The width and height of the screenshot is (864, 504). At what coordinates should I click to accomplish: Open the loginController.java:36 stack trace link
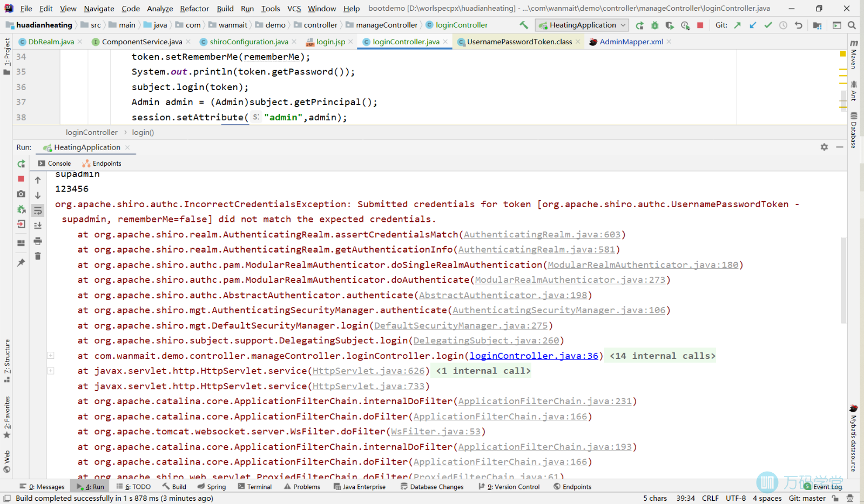click(x=534, y=356)
